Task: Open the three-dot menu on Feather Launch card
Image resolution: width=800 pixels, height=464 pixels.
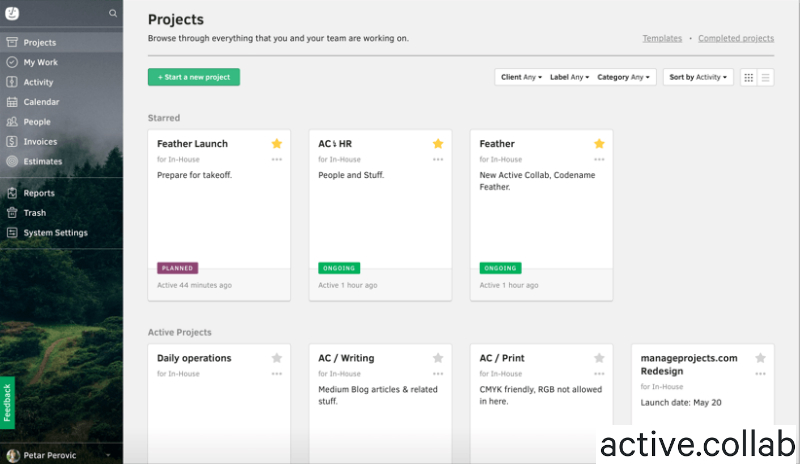Action: [x=277, y=160]
